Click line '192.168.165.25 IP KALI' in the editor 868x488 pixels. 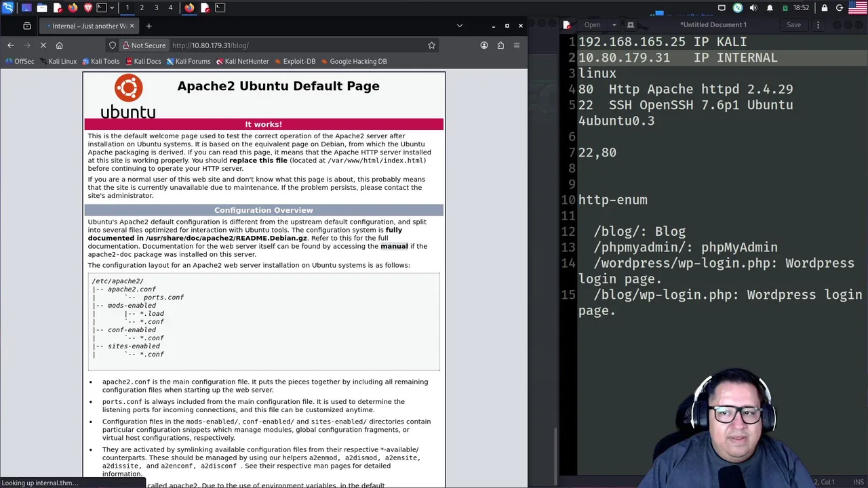(x=663, y=42)
